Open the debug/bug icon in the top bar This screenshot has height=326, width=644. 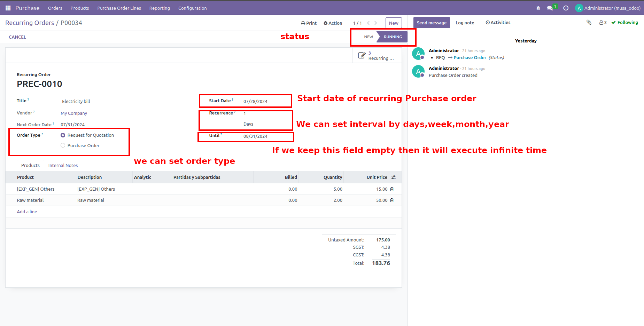pyautogui.click(x=538, y=8)
